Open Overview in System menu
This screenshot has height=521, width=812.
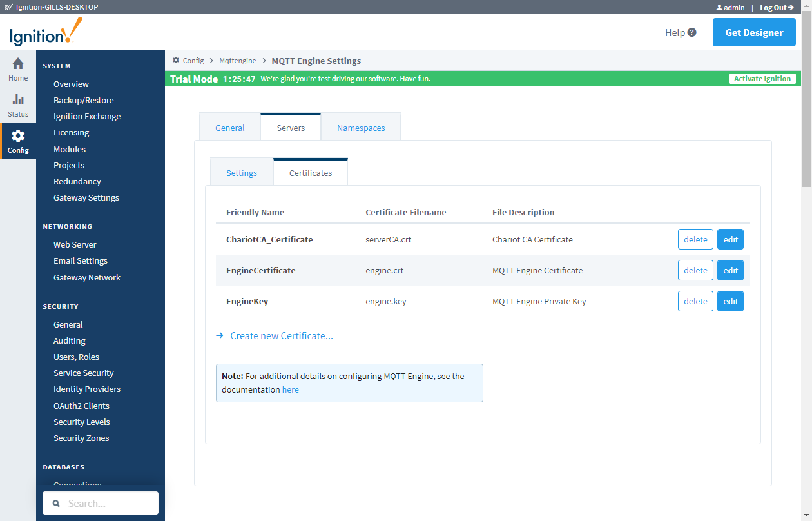pyautogui.click(x=71, y=84)
